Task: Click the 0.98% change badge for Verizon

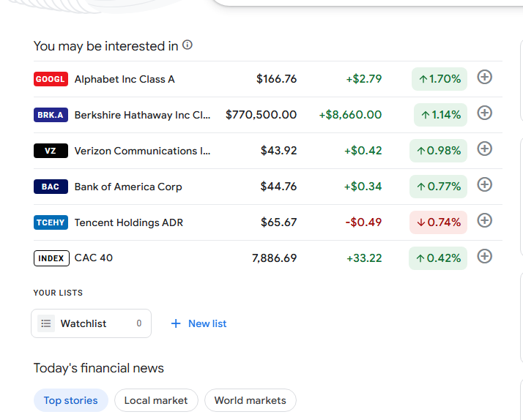Action: click(x=438, y=151)
